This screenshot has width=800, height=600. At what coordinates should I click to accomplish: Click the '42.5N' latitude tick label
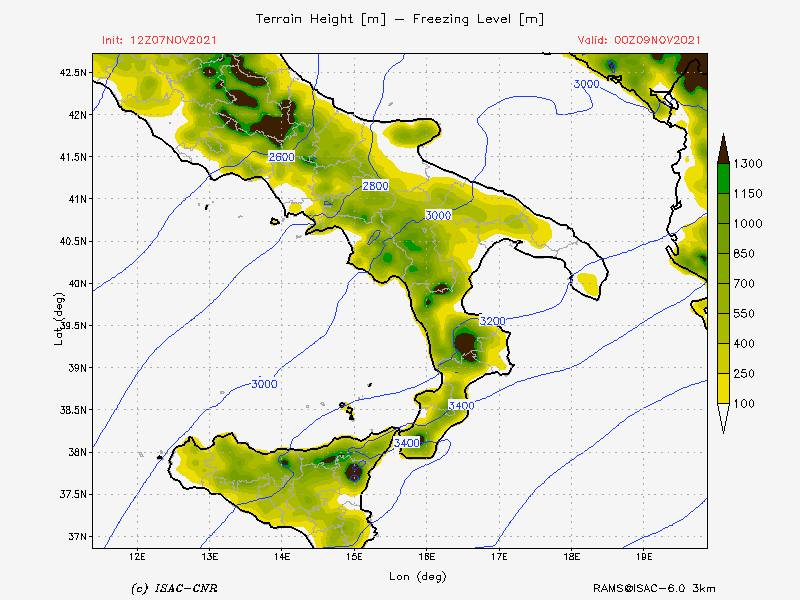click(73, 72)
